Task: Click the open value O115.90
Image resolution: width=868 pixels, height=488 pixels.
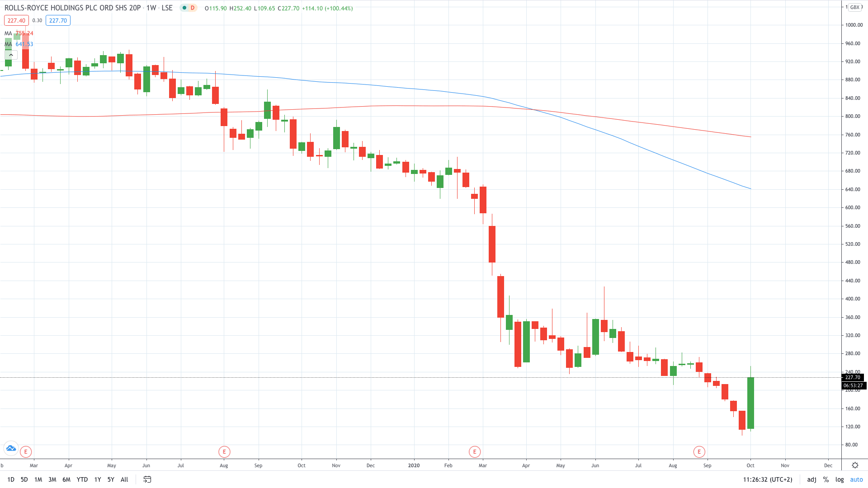Action: 216,8
